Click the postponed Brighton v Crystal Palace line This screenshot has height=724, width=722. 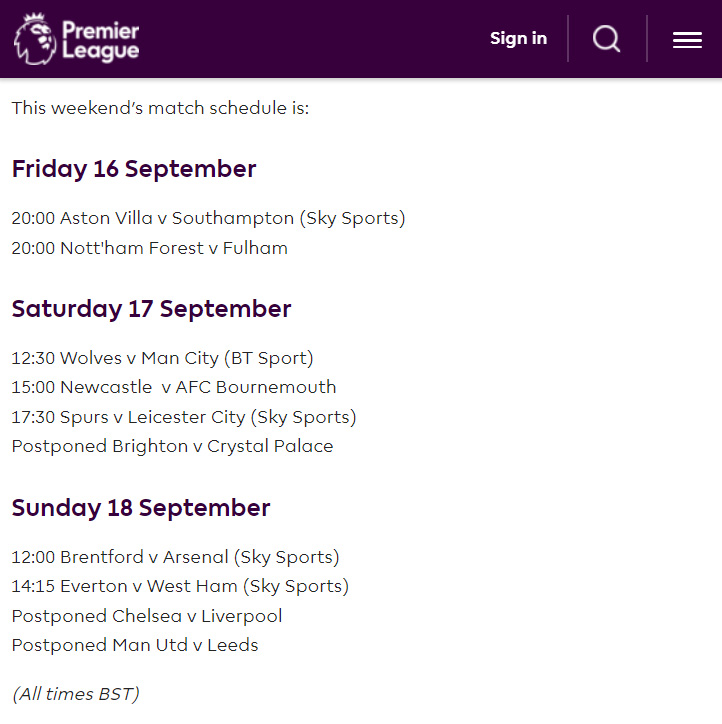[x=172, y=446]
